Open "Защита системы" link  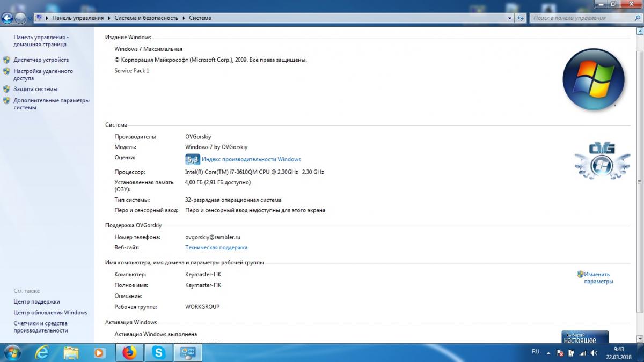35,89
